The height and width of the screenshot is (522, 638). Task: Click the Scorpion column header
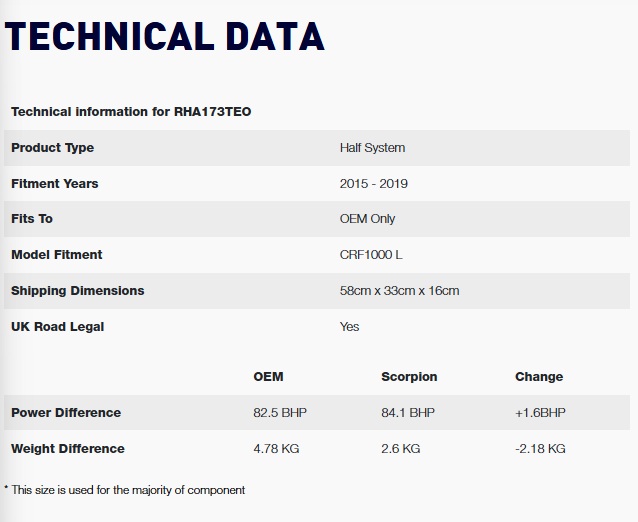click(x=409, y=377)
